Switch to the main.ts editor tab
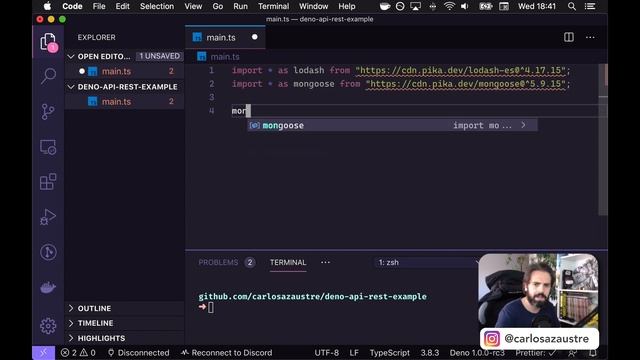This screenshot has width=640, height=360. click(225, 37)
